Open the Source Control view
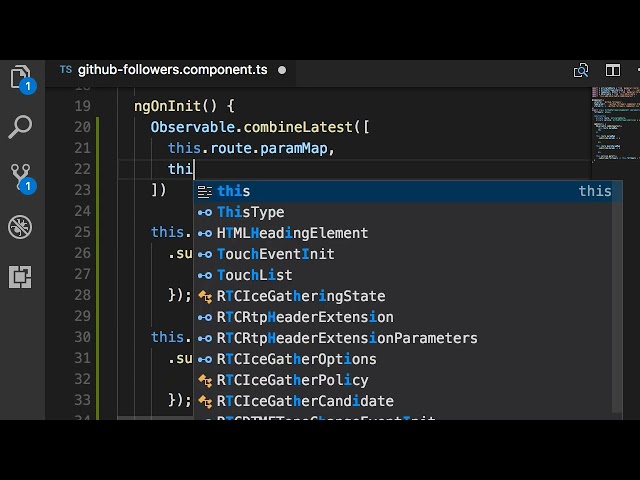Image resolution: width=640 pixels, height=480 pixels. 21,178
